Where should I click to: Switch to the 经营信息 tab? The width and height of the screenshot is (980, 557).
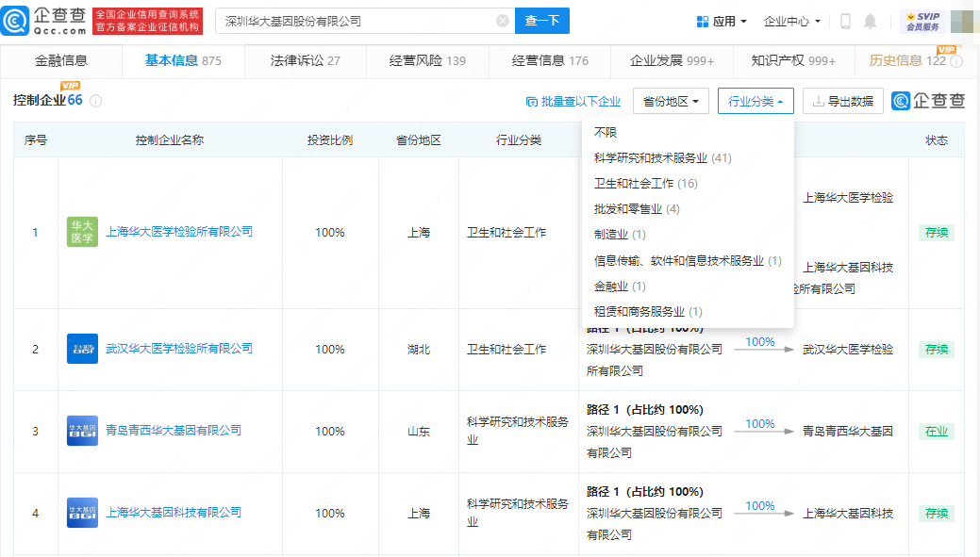[x=550, y=60]
